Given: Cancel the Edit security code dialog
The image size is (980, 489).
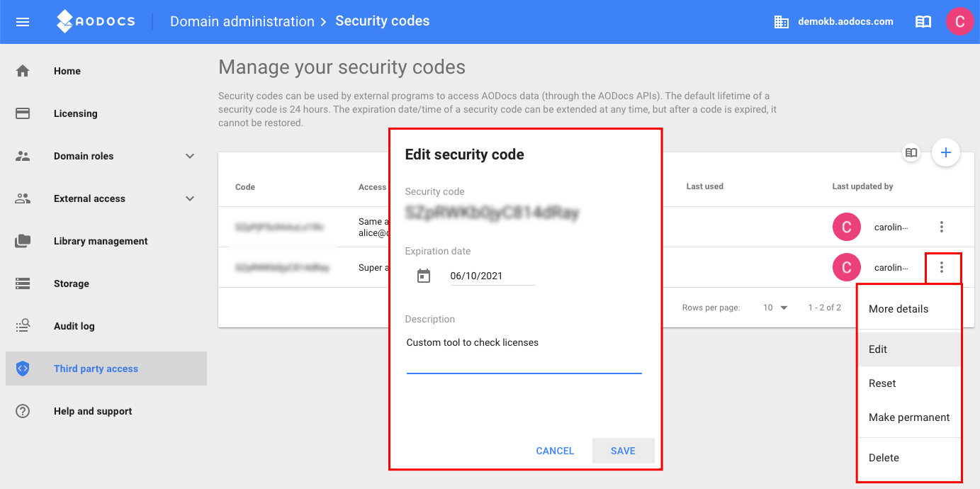Looking at the screenshot, I should 555,451.
